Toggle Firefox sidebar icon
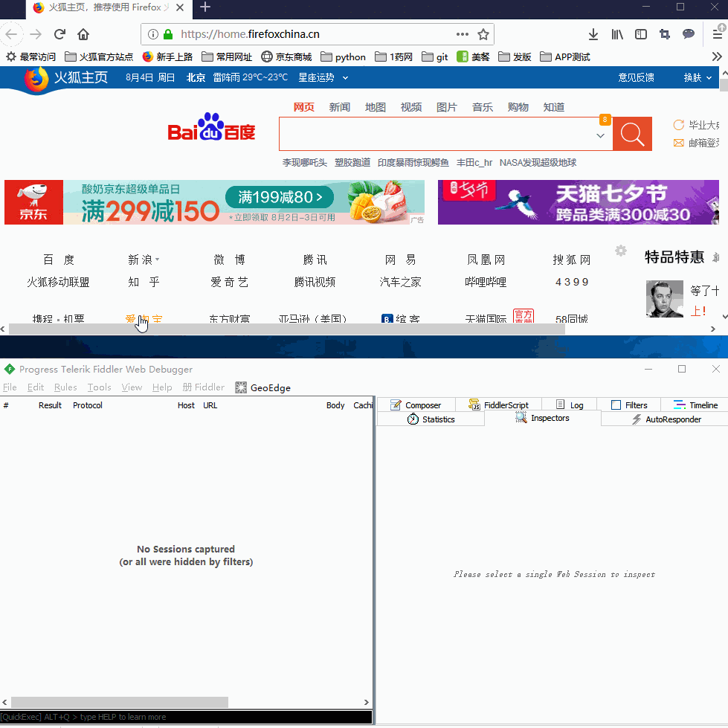The width and height of the screenshot is (728, 728). (x=641, y=34)
